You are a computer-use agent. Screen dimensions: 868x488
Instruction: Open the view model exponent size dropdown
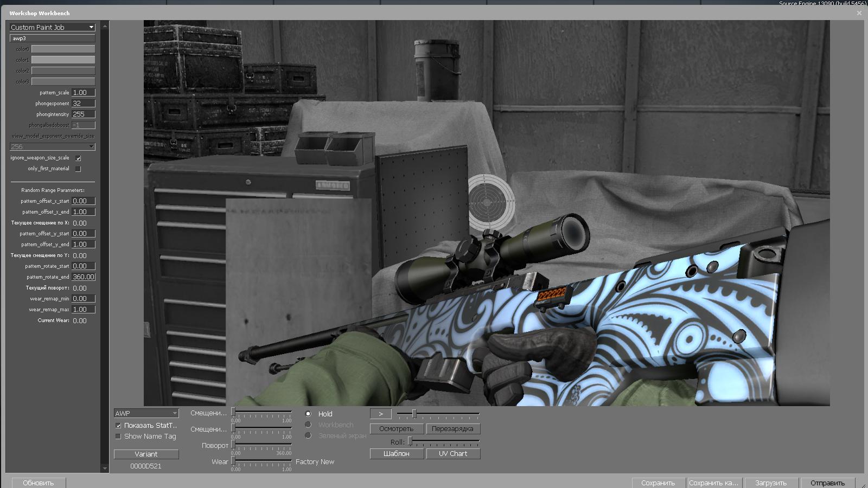[x=52, y=147]
